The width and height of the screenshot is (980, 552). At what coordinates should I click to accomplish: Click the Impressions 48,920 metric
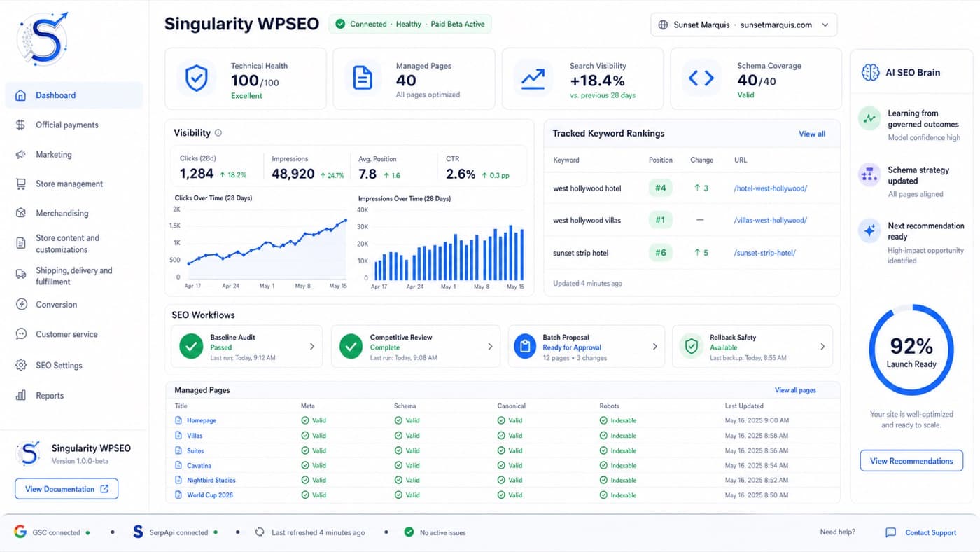tap(307, 167)
